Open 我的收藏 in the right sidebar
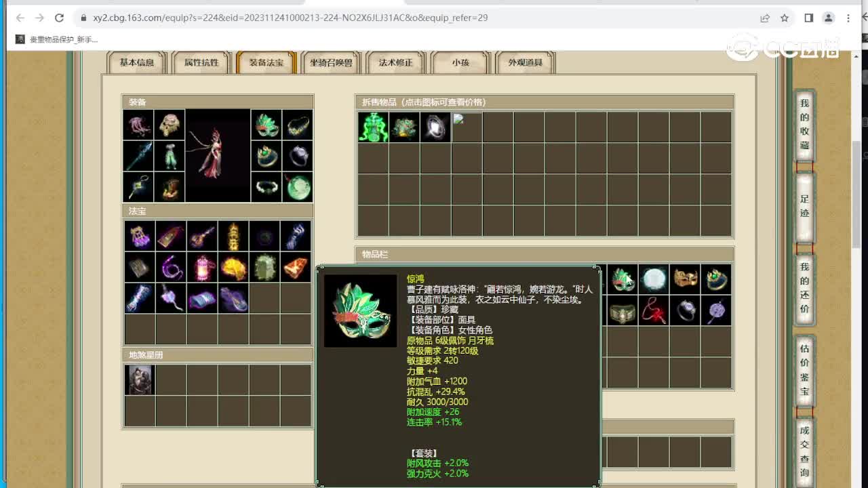The height and width of the screenshot is (488, 868). (x=804, y=125)
